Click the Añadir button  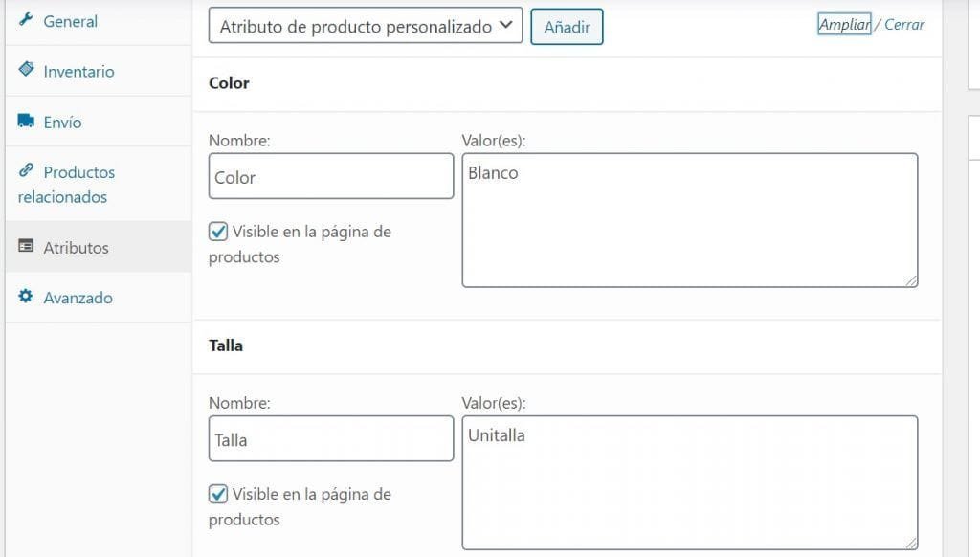567,27
